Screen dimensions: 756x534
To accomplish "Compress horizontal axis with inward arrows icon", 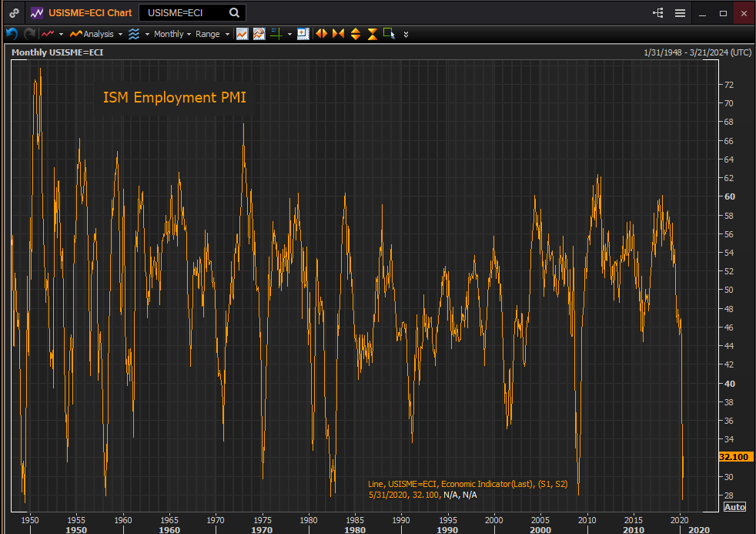I will (339, 34).
